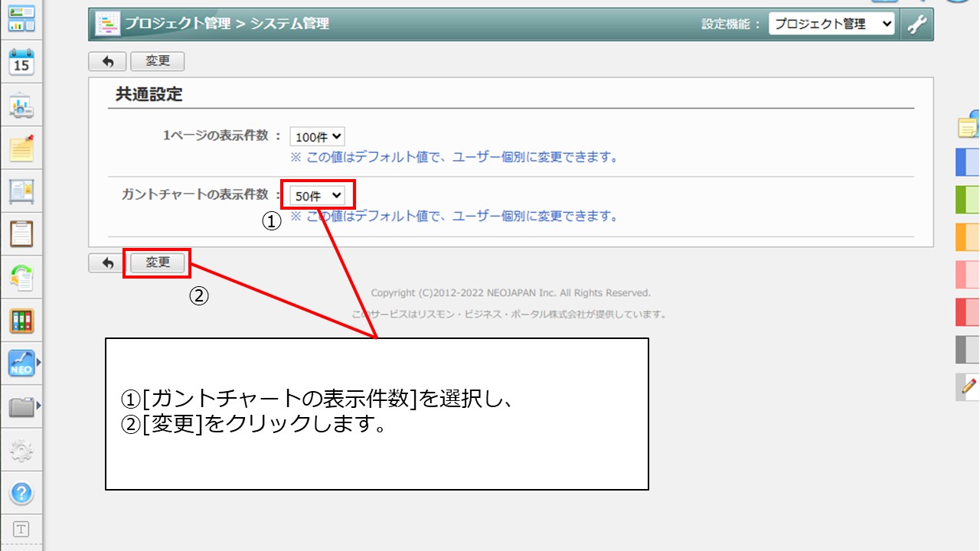Open the colored binders cabinet icon
Viewport: 980px width, 551px height.
[21, 321]
